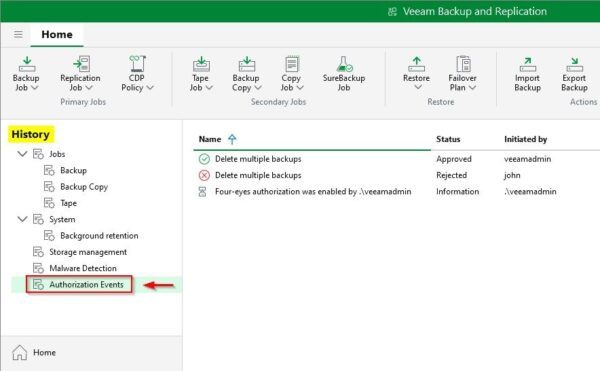Click the Failover Plan ribbon icon
600x371 pixels.
463,64
